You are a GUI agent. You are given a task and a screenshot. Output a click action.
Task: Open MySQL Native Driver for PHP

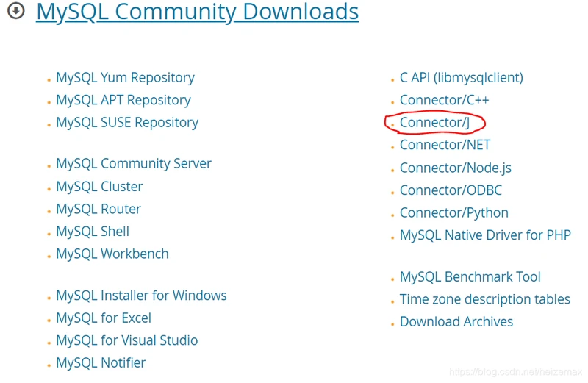485,235
